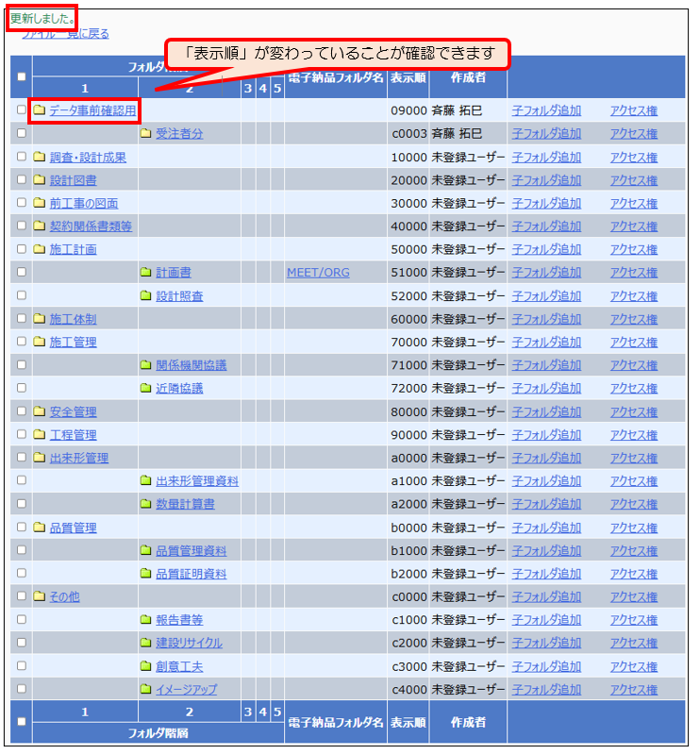The image size is (700, 754).
Task: Toggle select-all checkbox in bottom footer
Action: point(22,722)
